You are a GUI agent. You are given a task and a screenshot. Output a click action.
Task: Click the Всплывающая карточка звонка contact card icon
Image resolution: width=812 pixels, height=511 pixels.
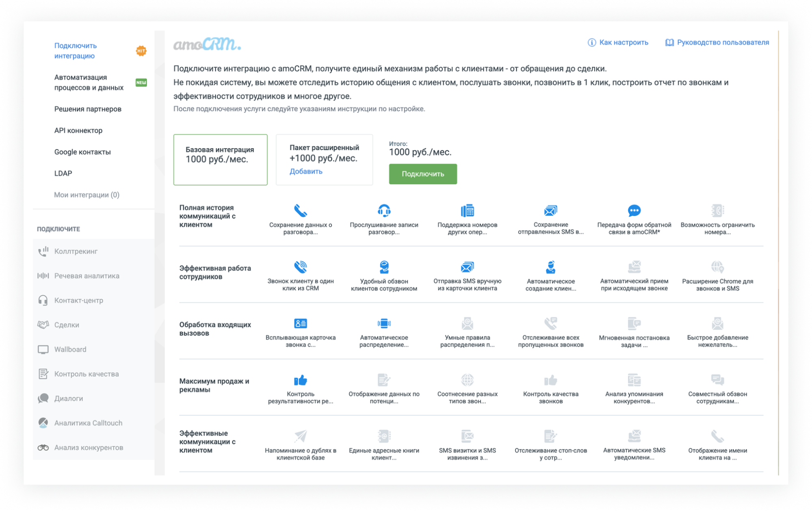300,323
